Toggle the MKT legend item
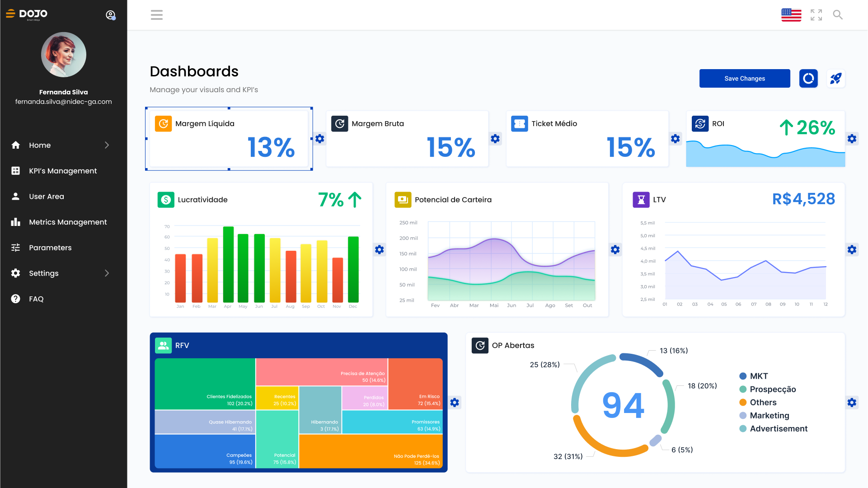Viewport: 868px width, 488px height. (754, 376)
